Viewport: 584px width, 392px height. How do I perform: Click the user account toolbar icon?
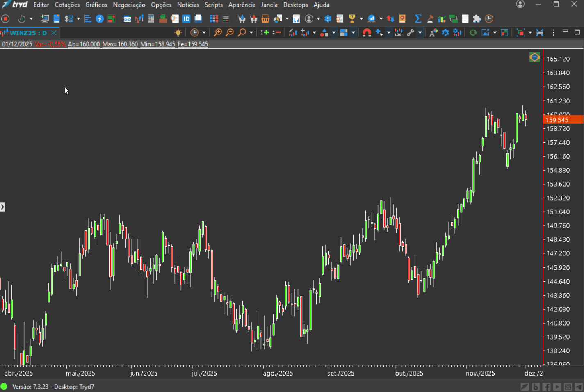[x=309, y=19]
